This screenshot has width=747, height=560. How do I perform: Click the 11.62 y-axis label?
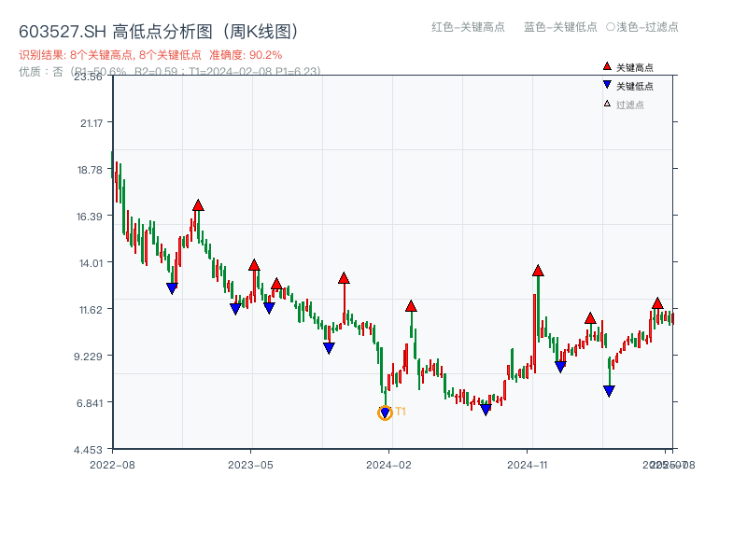tap(91, 310)
